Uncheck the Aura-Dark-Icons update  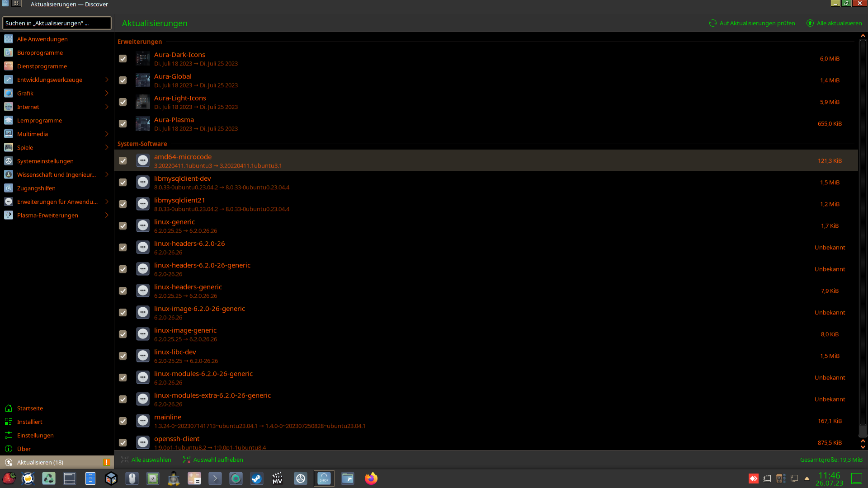pos(123,59)
